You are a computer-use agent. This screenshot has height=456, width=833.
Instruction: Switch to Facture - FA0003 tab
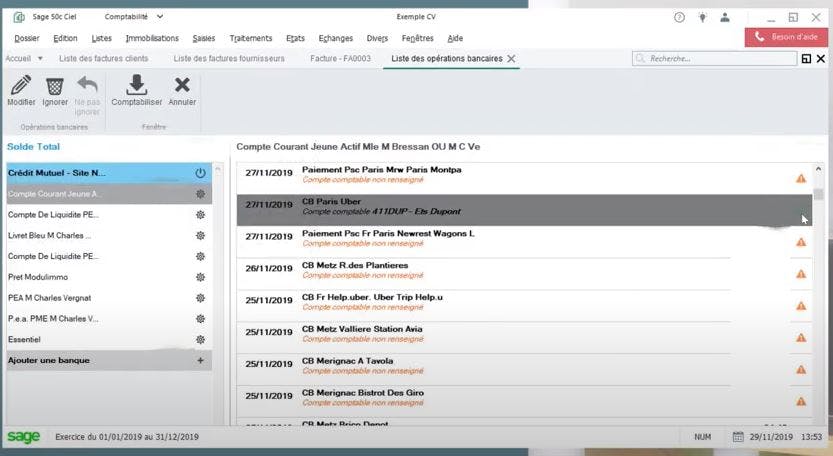(x=341, y=58)
